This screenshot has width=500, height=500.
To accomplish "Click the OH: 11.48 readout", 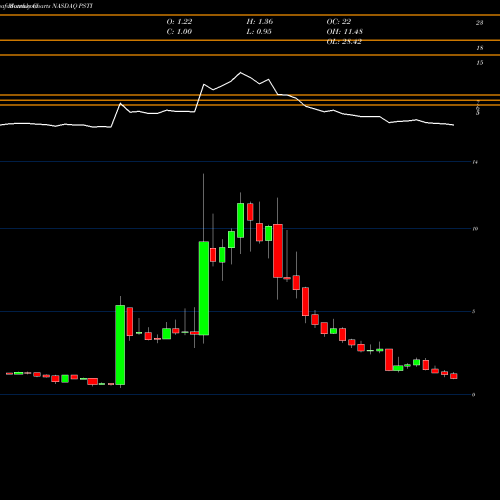I will click(x=345, y=32).
